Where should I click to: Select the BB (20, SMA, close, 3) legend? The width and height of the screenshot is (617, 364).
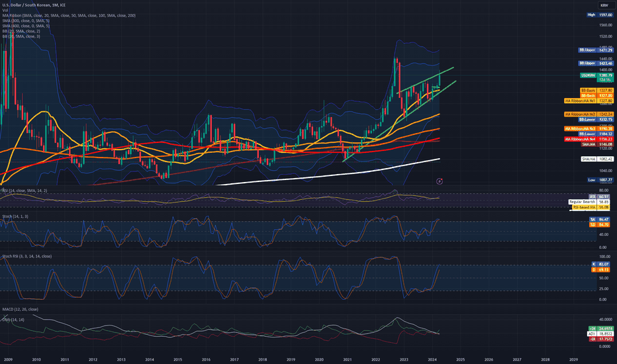click(21, 36)
